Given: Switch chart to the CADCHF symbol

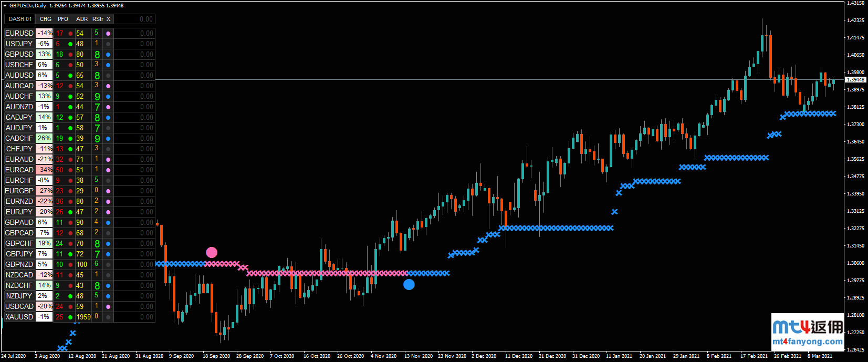Looking at the screenshot, I should (x=19, y=138).
